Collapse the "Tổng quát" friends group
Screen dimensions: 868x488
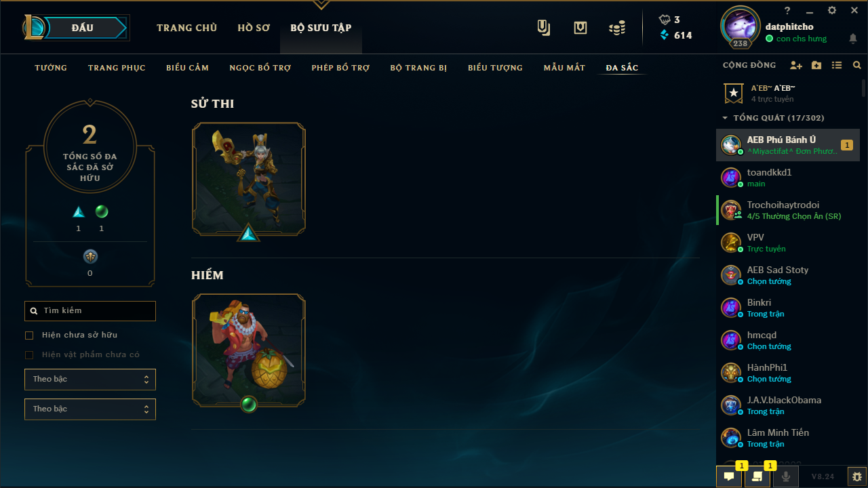725,118
